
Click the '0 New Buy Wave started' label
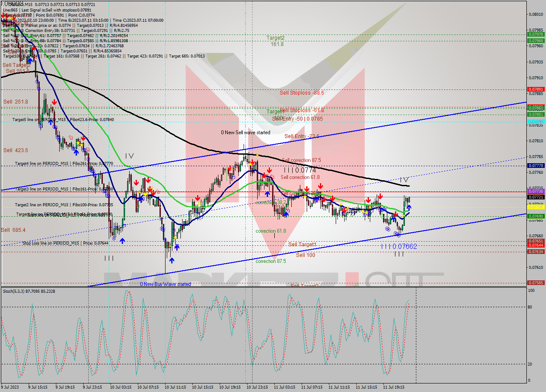[x=166, y=284]
